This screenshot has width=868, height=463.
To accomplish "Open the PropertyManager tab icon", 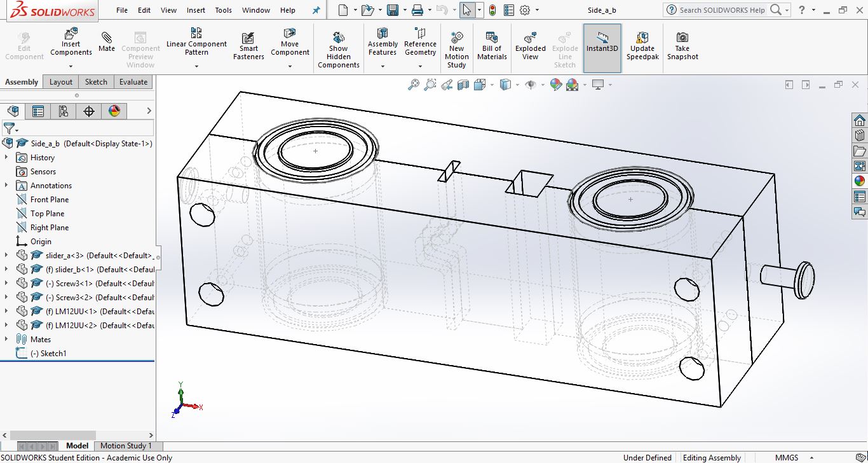I will [38, 111].
